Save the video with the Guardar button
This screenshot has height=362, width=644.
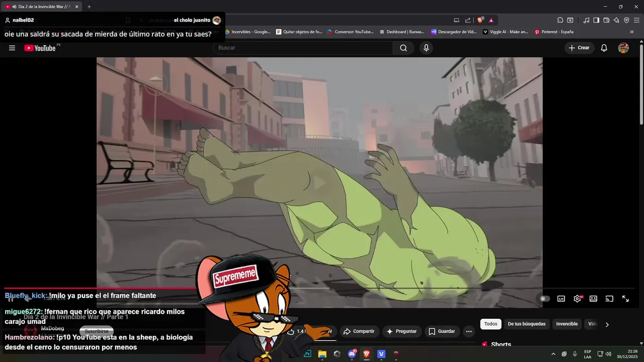point(442,331)
